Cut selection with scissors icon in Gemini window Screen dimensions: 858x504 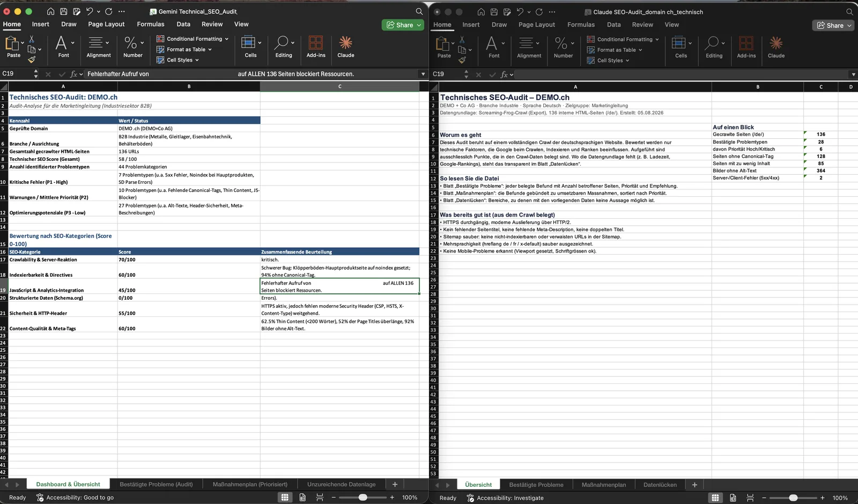32,39
